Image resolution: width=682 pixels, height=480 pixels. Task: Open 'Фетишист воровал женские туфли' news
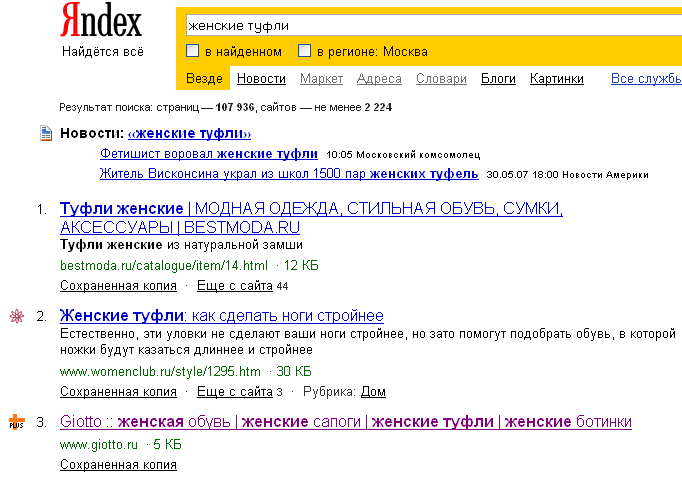pyautogui.click(x=209, y=153)
